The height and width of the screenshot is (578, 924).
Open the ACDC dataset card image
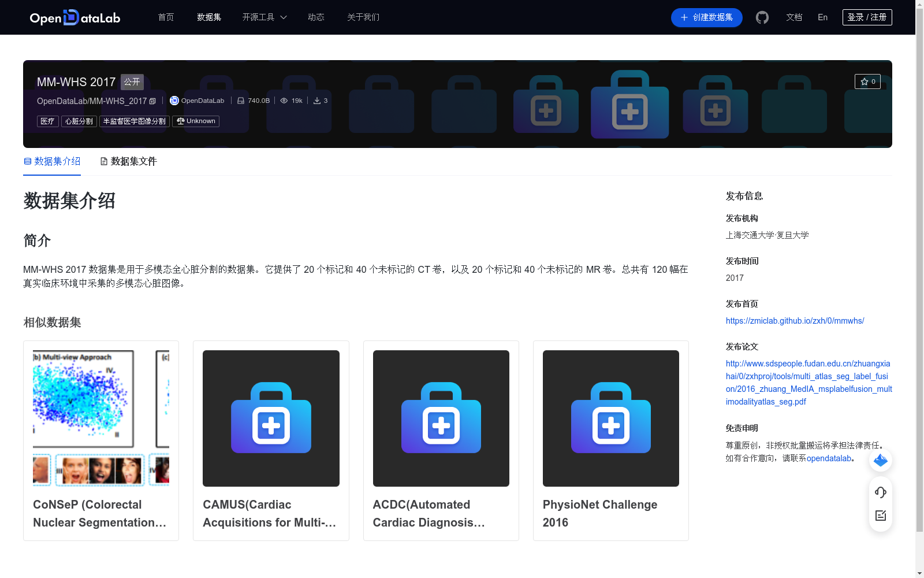click(441, 418)
